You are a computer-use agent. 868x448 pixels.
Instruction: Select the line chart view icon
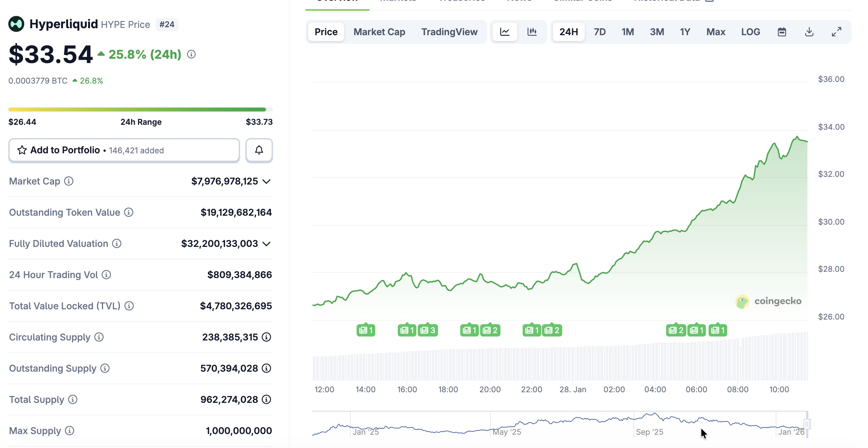(504, 32)
